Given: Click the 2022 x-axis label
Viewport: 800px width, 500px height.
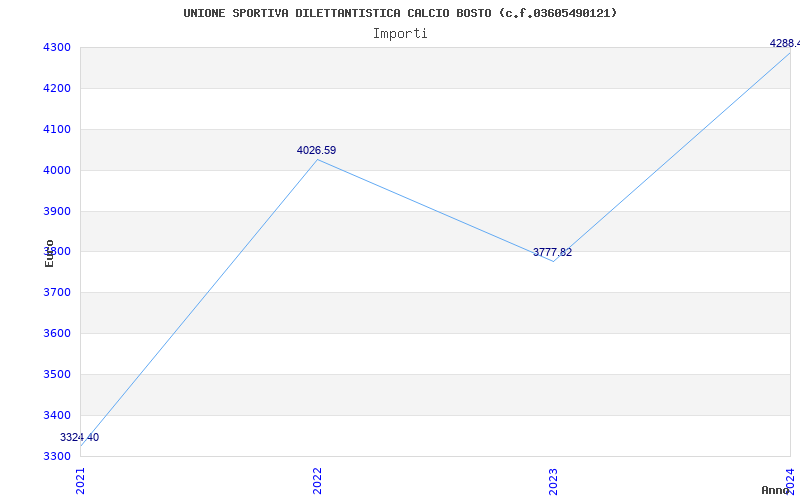Looking at the screenshot, I should 317,481.
